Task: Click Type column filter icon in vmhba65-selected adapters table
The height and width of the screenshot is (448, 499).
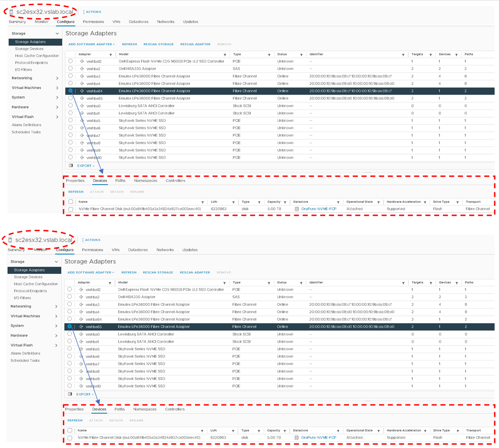Action: point(269,283)
